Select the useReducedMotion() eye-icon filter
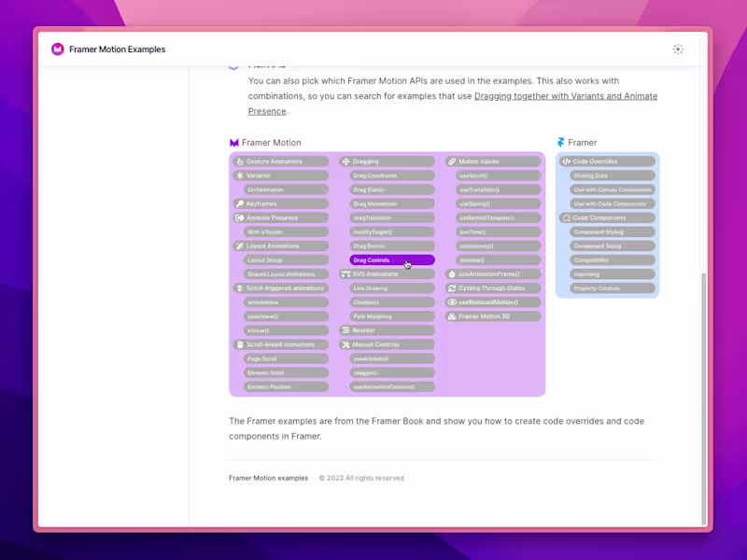The width and height of the screenshot is (747, 560). coord(493,301)
